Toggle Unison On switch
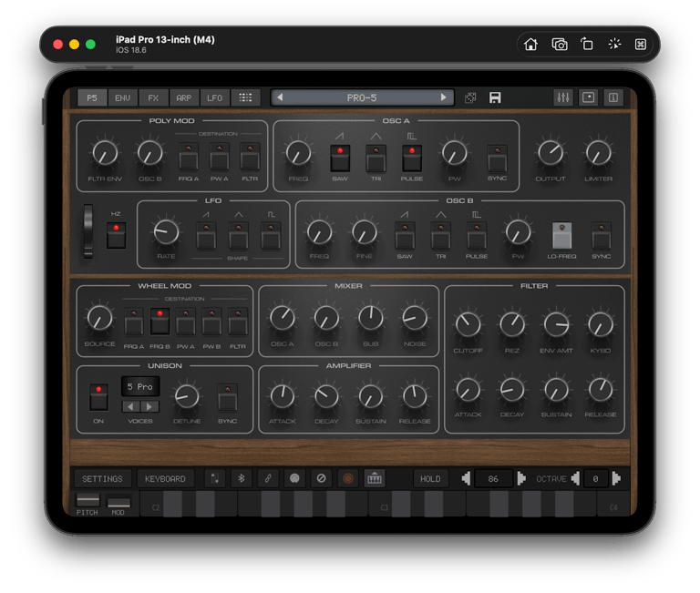Viewport: 700px width, 593px height. [x=98, y=396]
